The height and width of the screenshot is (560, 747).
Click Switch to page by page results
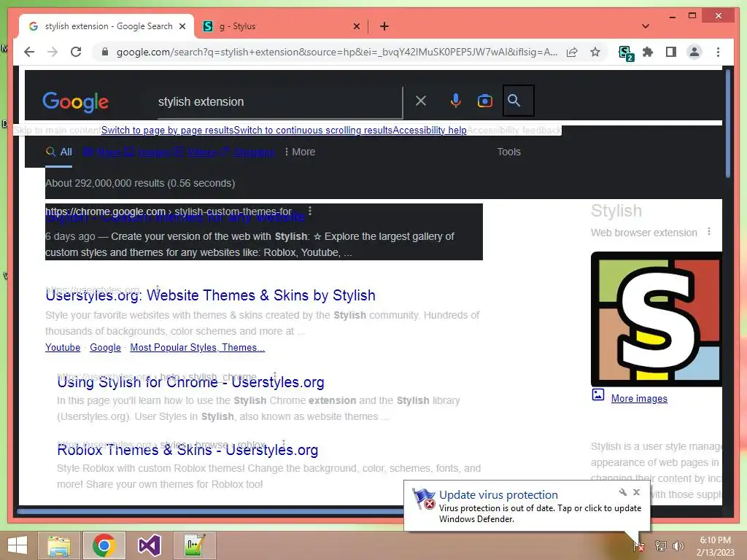tap(167, 130)
